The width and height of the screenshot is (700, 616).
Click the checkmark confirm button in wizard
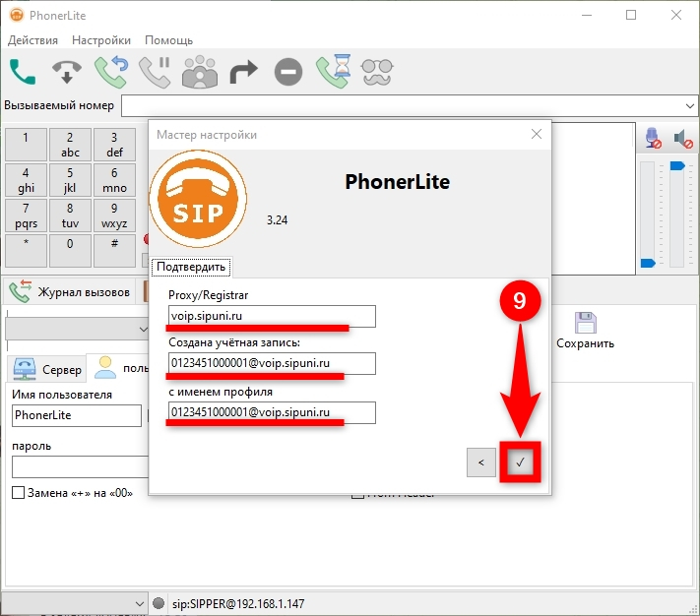520,462
